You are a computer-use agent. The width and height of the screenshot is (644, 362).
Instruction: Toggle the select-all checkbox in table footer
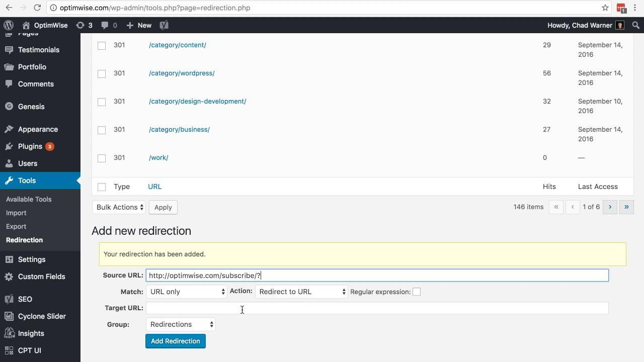pos(102,187)
